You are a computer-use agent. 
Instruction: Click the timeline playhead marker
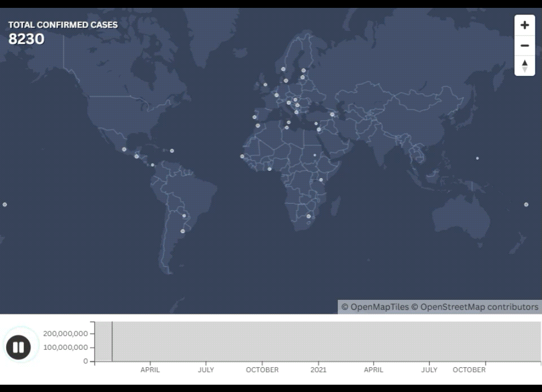pyautogui.click(x=112, y=343)
